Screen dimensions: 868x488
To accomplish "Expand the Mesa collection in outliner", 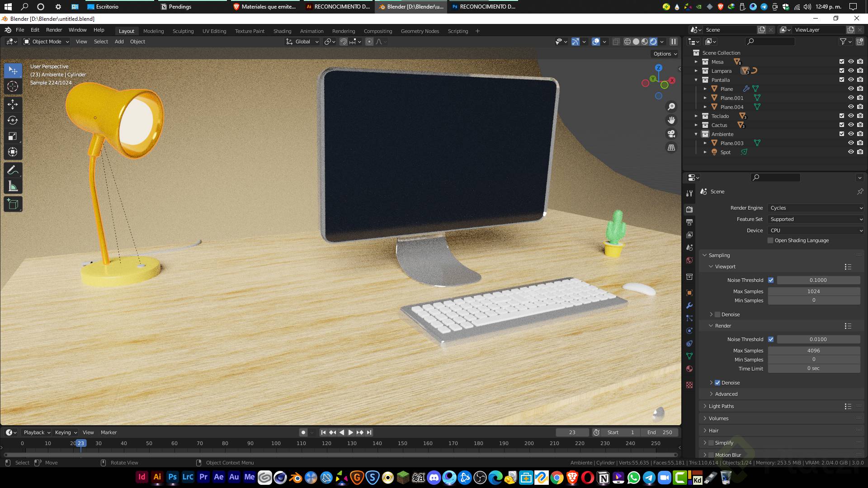I will [696, 62].
